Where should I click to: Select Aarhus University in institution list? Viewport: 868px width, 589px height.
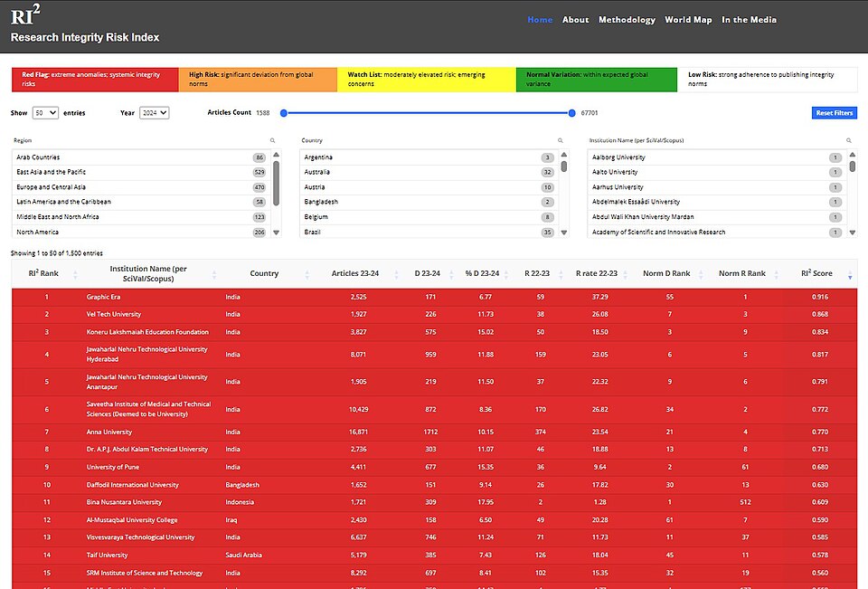pyautogui.click(x=717, y=187)
